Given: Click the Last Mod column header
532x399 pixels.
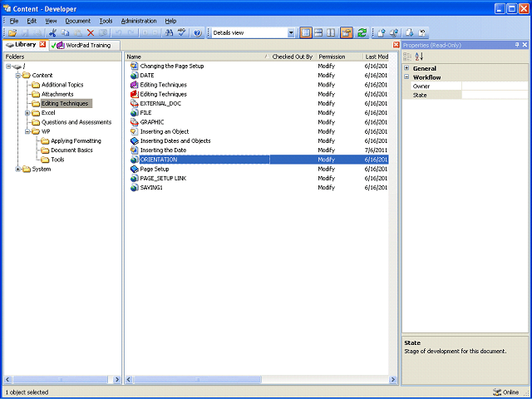Looking at the screenshot, I should pos(376,57).
